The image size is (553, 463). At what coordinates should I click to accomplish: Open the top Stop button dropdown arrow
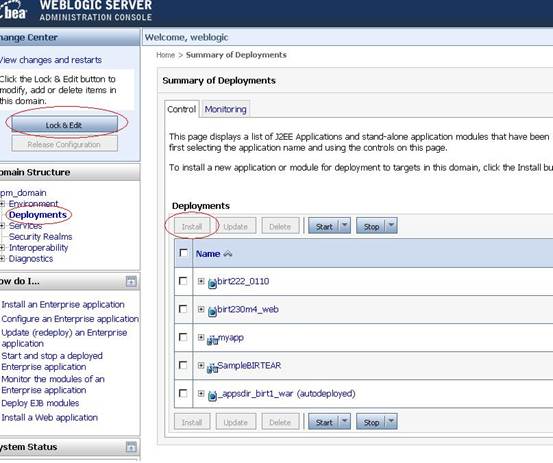(x=391, y=226)
